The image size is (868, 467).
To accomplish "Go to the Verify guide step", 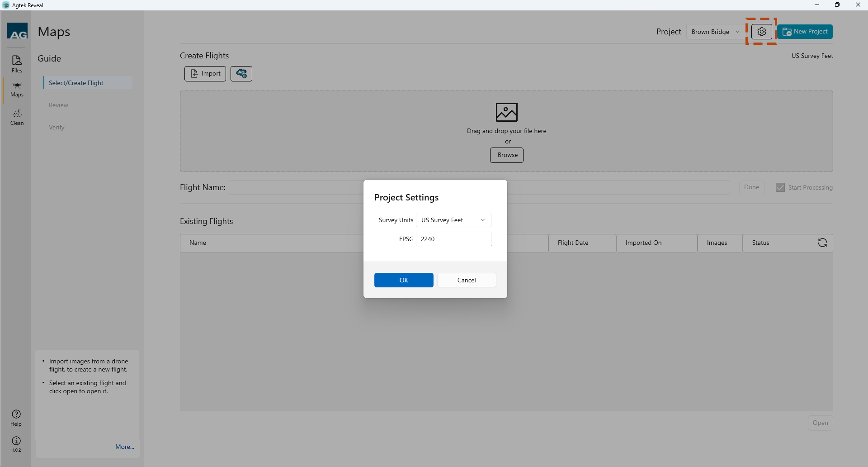I will pyautogui.click(x=57, y=127).
